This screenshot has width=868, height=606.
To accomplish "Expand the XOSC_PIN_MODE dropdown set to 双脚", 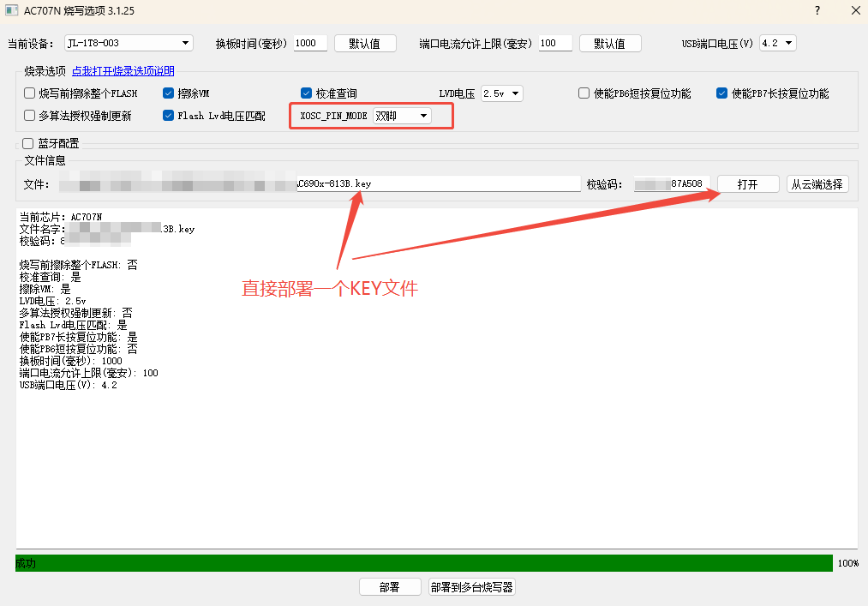I will pyautogui.click(x=402, y=116).
